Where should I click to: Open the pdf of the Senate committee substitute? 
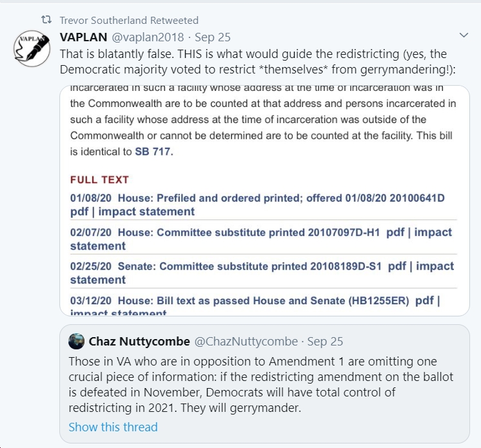click(x=397, y=266)
